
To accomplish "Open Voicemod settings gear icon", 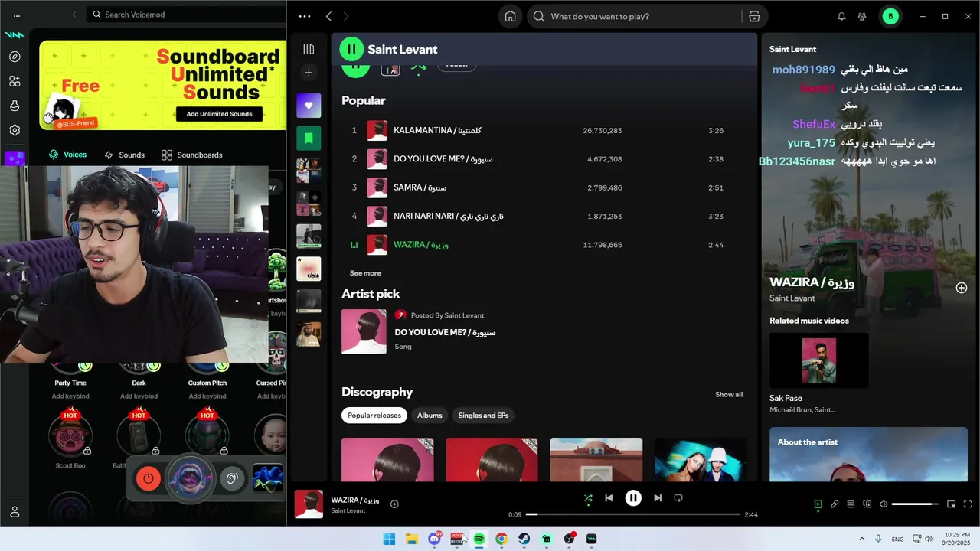I will 15,130.
